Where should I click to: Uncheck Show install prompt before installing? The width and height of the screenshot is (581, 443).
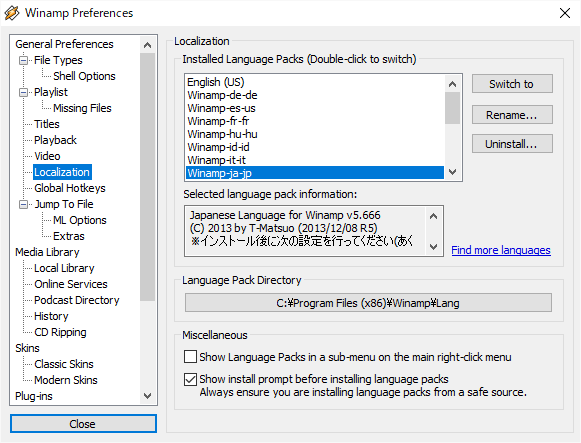(190, 379)
